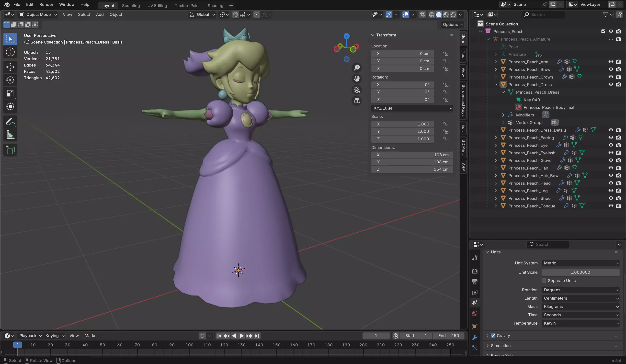
Task: Open the XYZ Euler rotation mode dropdown
Action: [x=412, y=108]
